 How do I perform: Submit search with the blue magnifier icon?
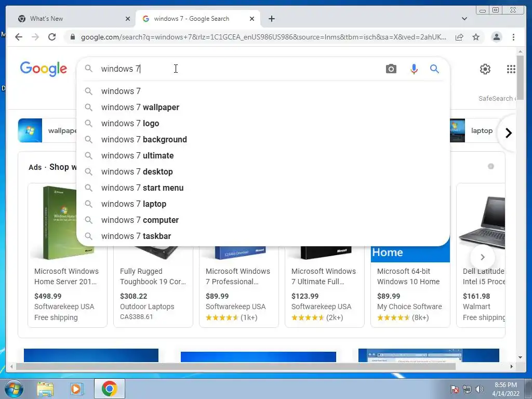pyautogui.click(x=435, y=69)
